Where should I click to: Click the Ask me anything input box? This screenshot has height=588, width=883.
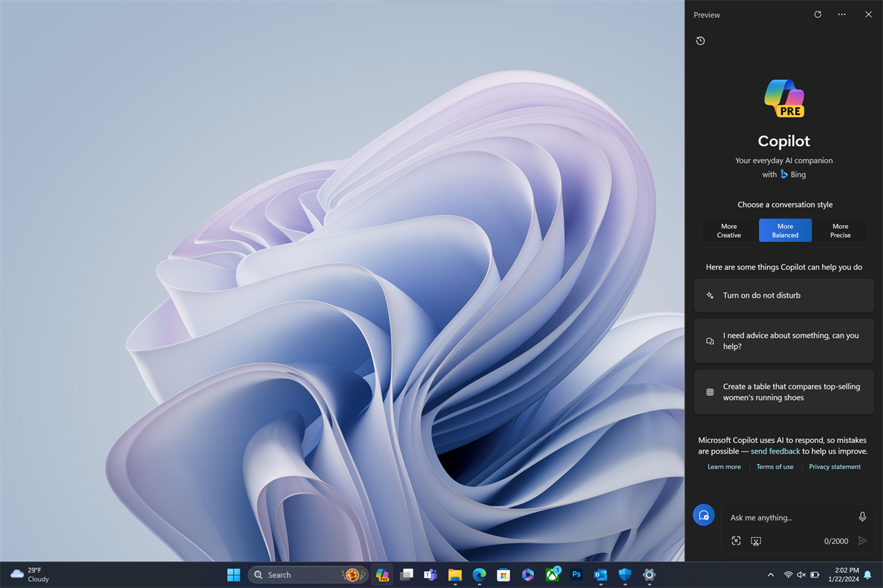(x=790, y=518)
